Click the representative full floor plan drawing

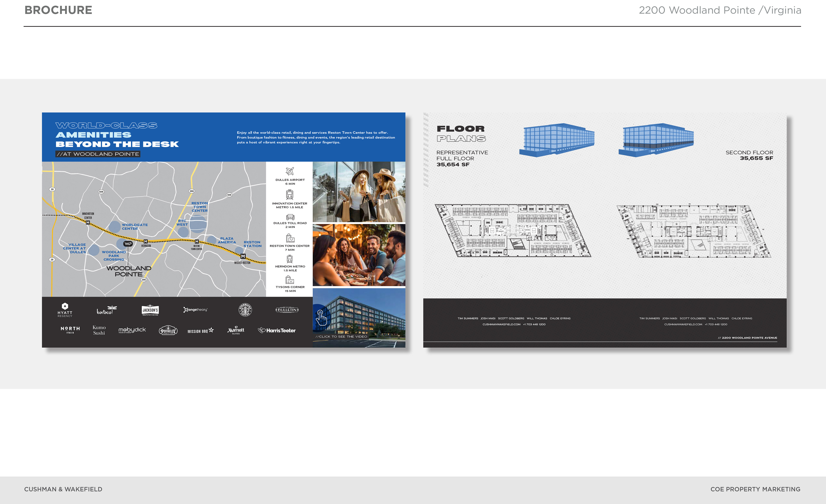(513, 230)
